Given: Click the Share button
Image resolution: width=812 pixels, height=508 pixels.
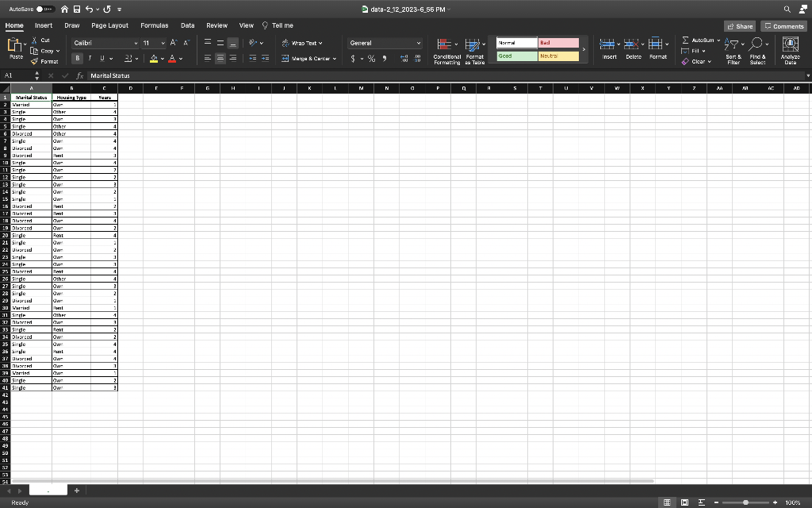Looking at the screenshot, I should pos(740,25).
